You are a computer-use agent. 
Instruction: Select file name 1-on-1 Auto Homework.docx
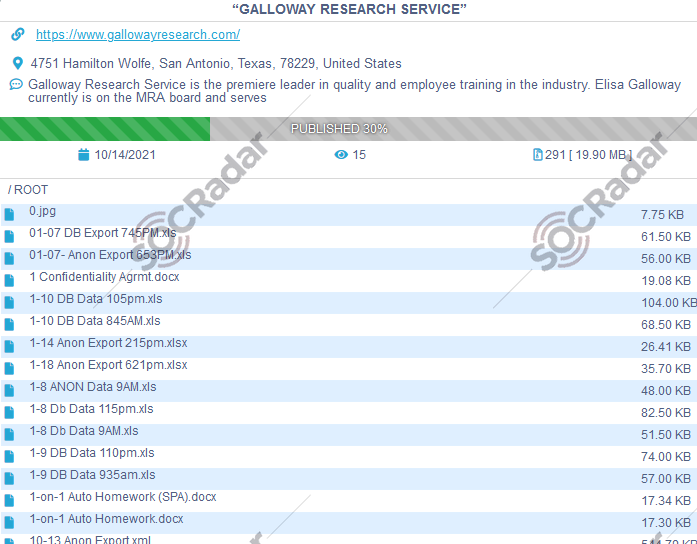106,519
